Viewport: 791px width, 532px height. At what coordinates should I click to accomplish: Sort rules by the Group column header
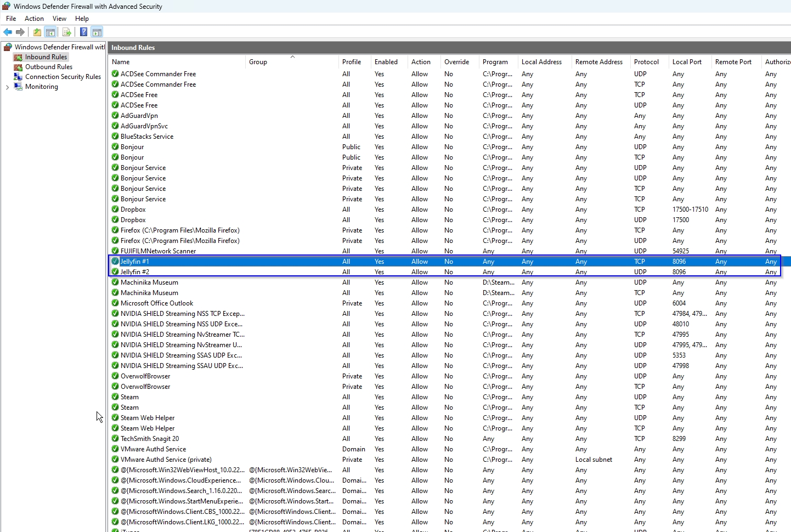coord(258,62)
